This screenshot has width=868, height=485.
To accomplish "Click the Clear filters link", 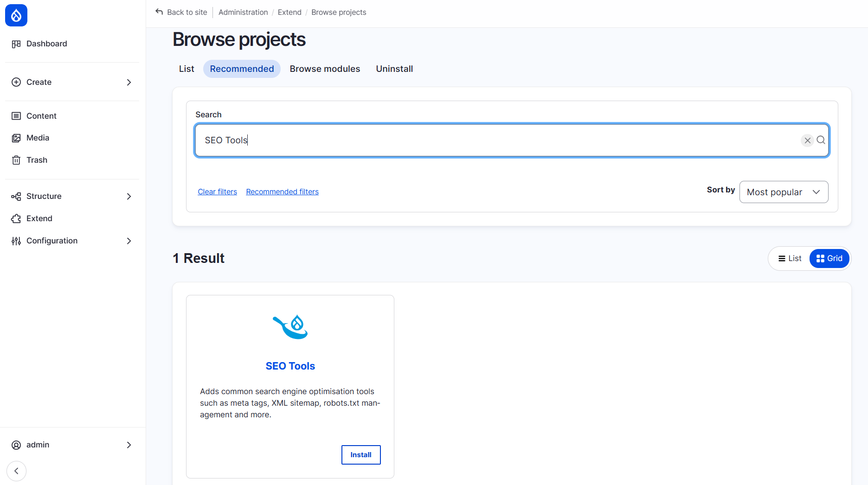I will point(217,191).
